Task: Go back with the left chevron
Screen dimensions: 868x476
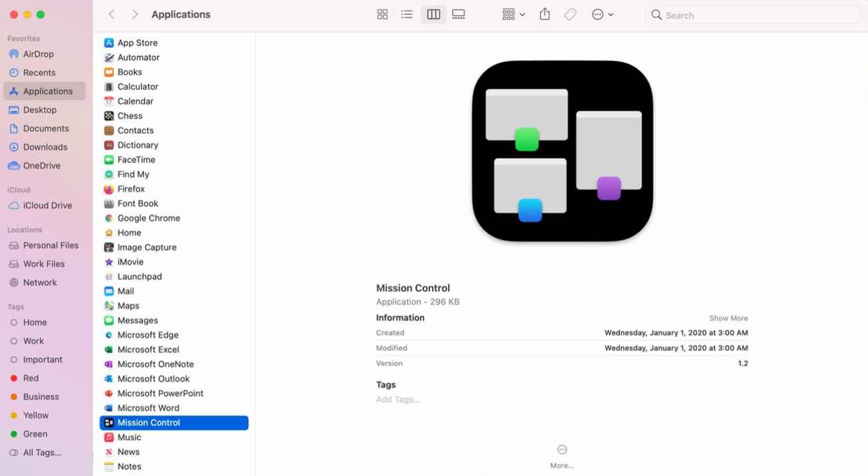Action: coord(112,15)
